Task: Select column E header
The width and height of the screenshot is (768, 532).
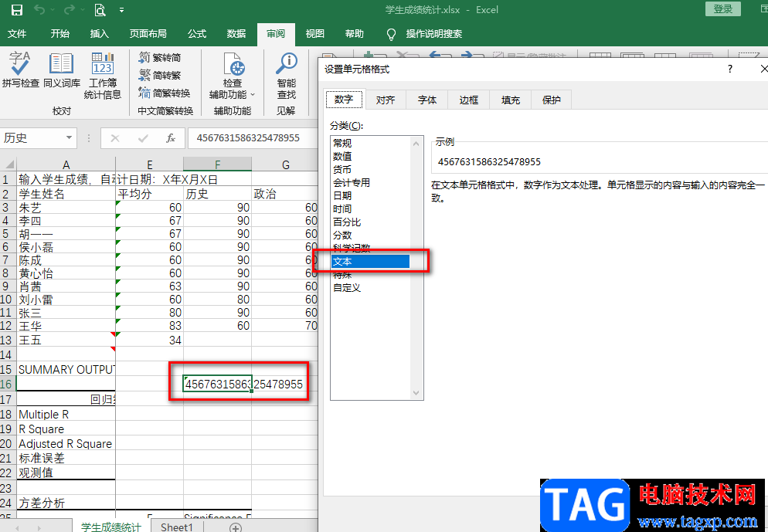Action: [149, 164]
